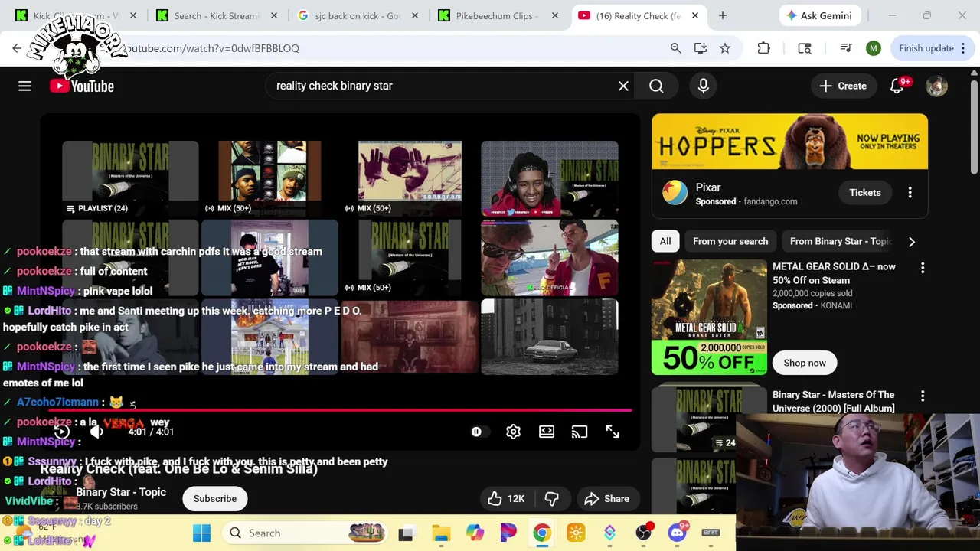Click the Share button
980x551 pixels.
[x=606, y=498]
